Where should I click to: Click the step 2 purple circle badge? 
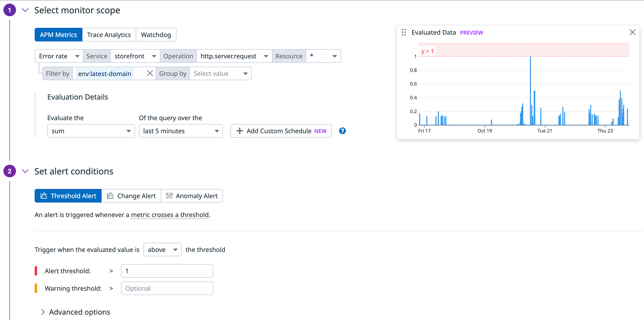[x=9, y=171]
